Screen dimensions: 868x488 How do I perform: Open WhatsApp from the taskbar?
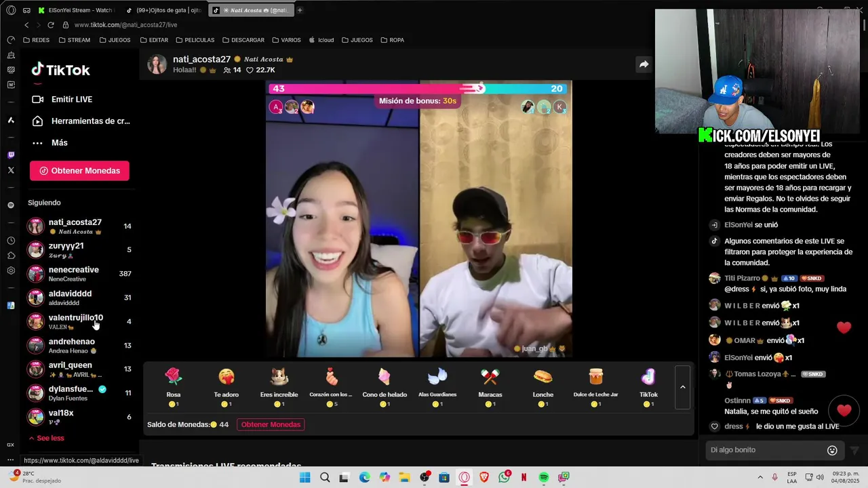point(505,477)
